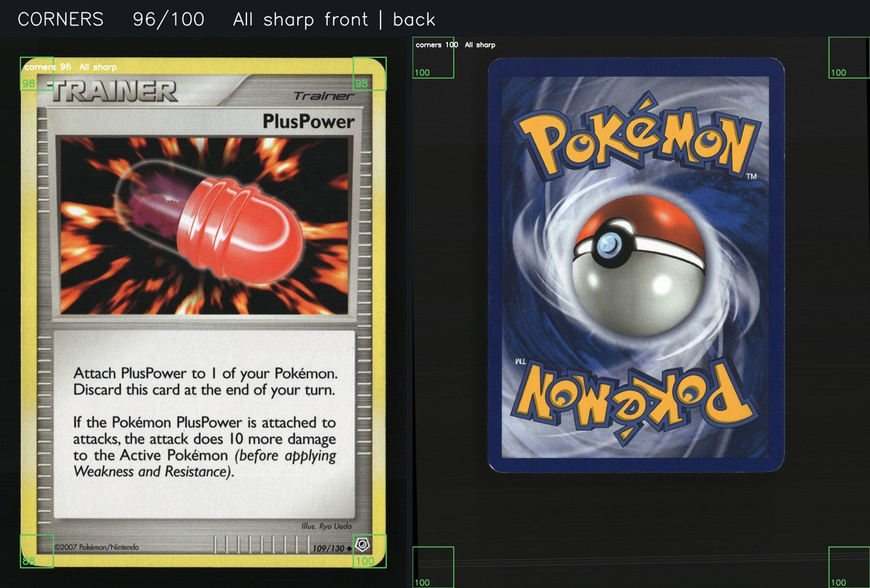This screenshot has width=870, height=588.
Task: Click 'Attach PlusPower to 1 of your Pokémon' text
Action: (x=206, y=374)
